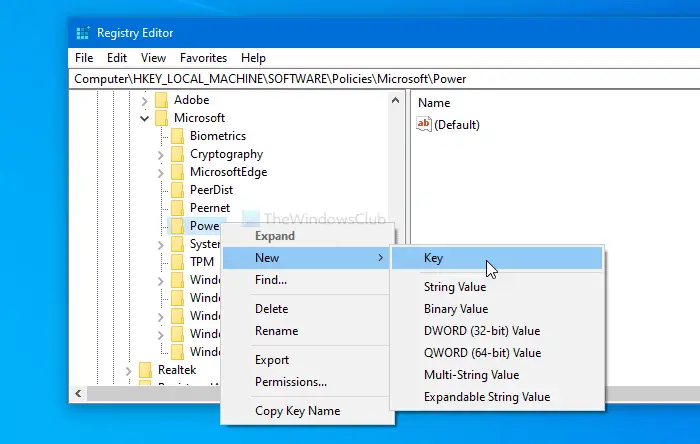
Task: Create a new DWORD (32-bit) Value
Action: click(x=497, y=331)
